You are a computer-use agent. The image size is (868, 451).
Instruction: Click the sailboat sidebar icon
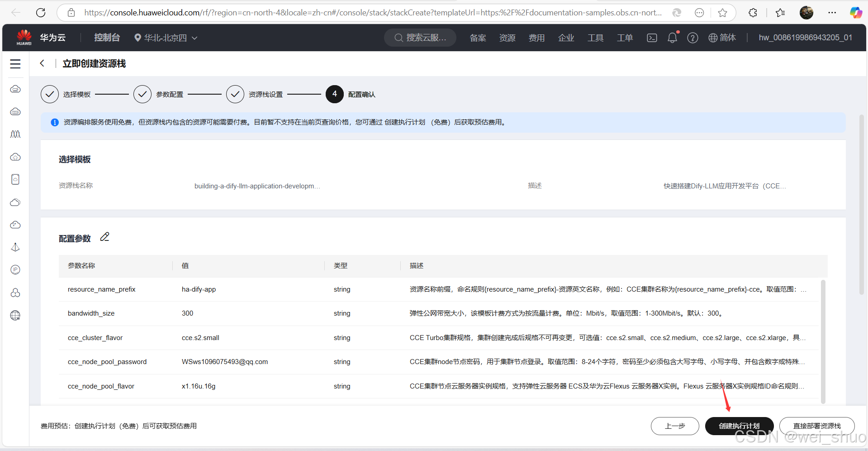click(x=15, y=247)
